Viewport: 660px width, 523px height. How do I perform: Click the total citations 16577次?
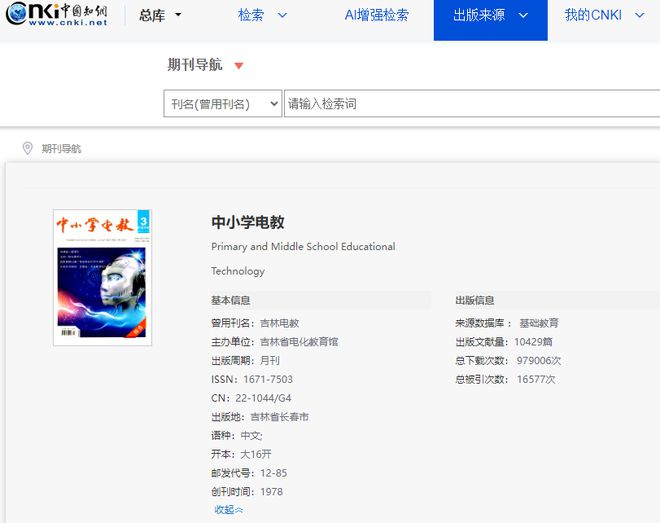(x=536, y=380)
